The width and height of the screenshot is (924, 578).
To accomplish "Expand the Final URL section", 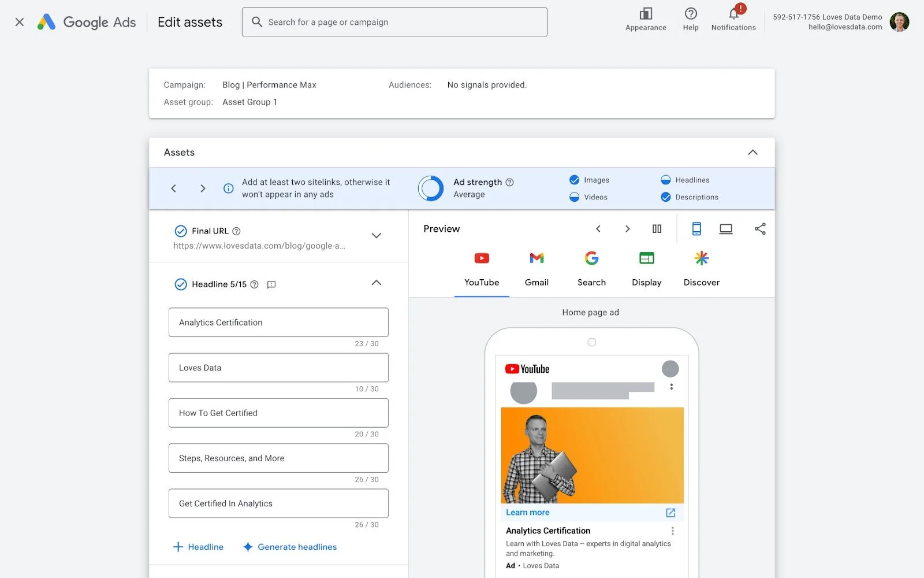I will coord(376,236).
